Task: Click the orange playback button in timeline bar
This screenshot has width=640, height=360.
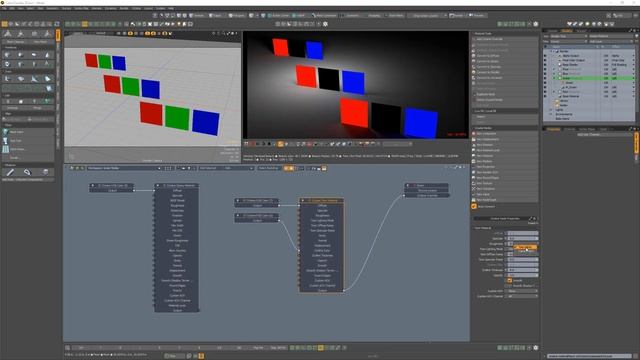Action: point(321,348)
